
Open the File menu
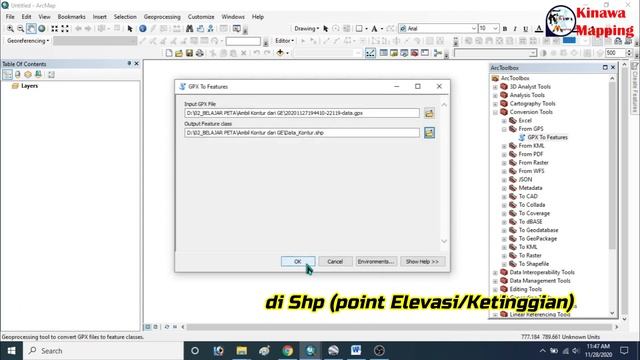10,17
